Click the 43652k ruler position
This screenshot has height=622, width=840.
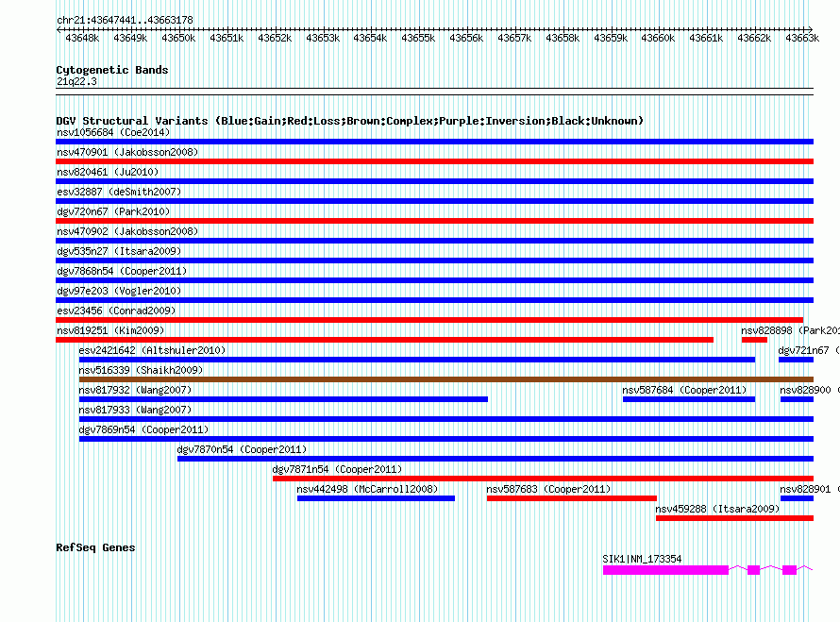coord(275,38)
